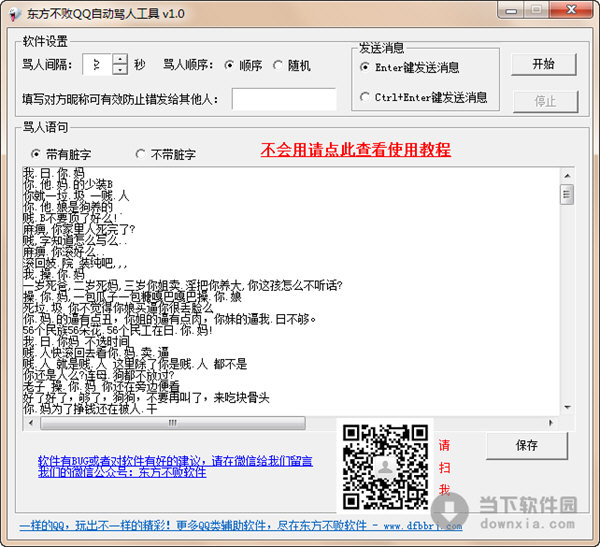Click the app icon in title bar
600x547 pixels.
[x=15, y=14]
